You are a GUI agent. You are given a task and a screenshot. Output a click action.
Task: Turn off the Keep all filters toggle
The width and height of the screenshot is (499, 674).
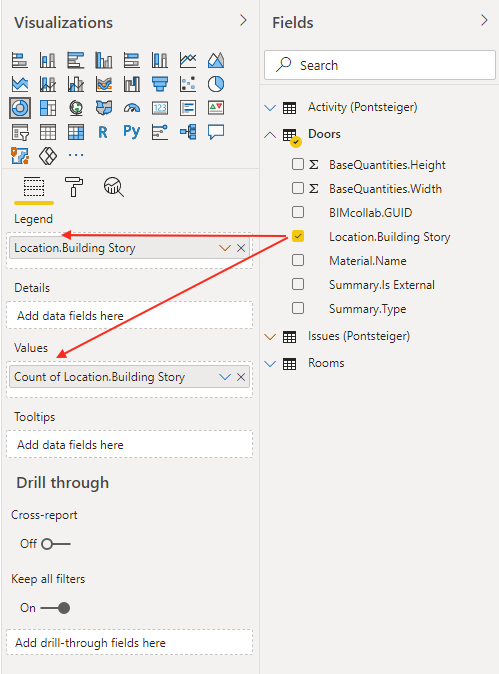click(x=55, y=608)
